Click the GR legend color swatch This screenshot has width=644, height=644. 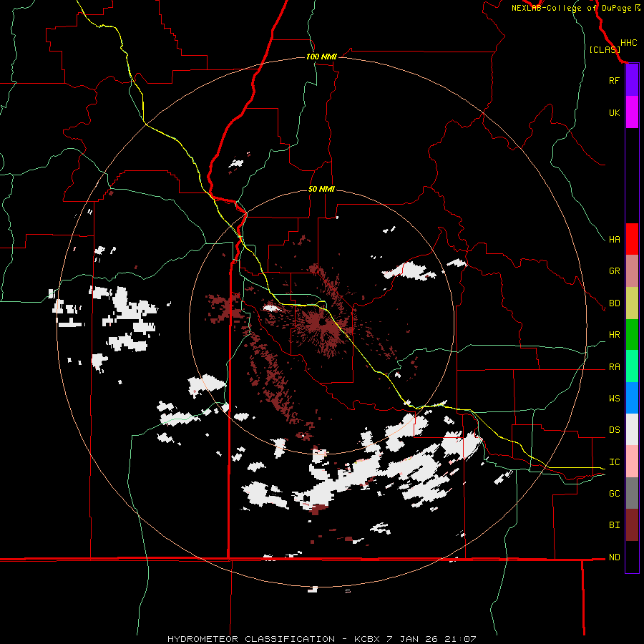coord(632,271)
